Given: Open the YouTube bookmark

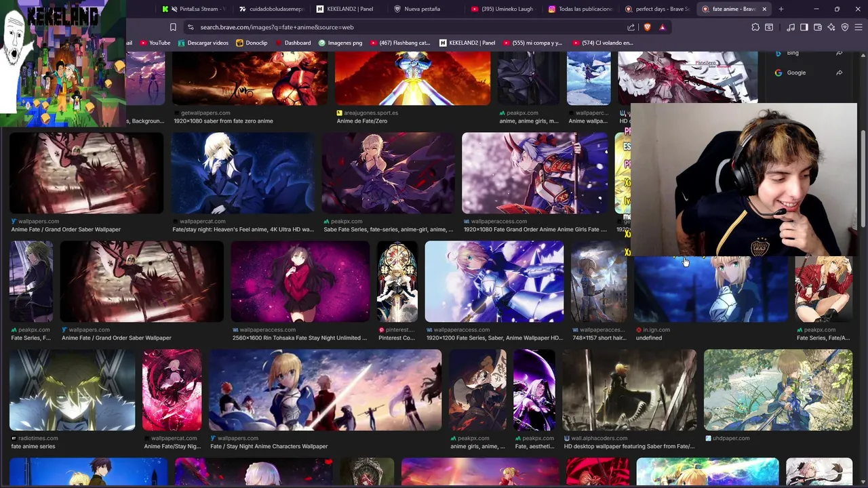Looking at the screenshot, I should click(x=155, y=43).
